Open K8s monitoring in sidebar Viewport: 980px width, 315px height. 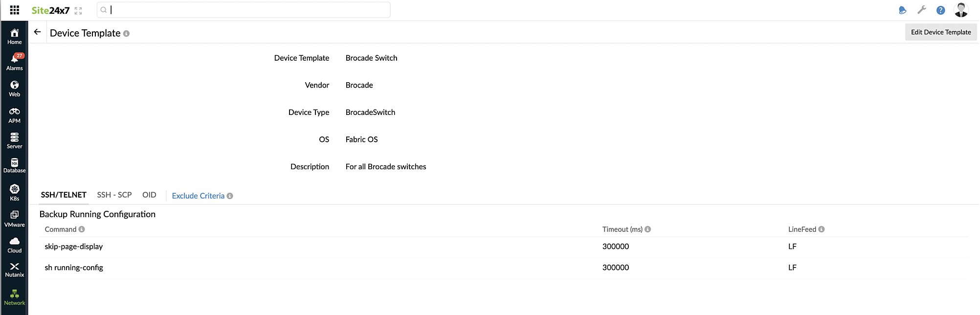[x=15, y=193]
